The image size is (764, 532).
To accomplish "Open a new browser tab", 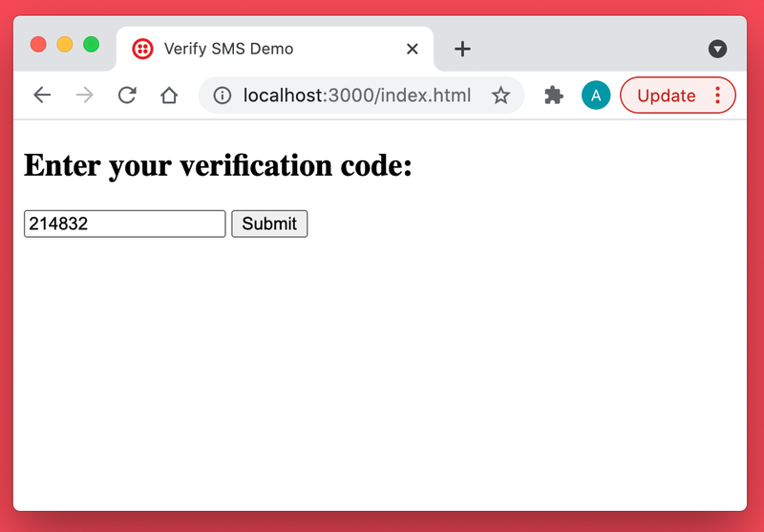I will 462,49.
